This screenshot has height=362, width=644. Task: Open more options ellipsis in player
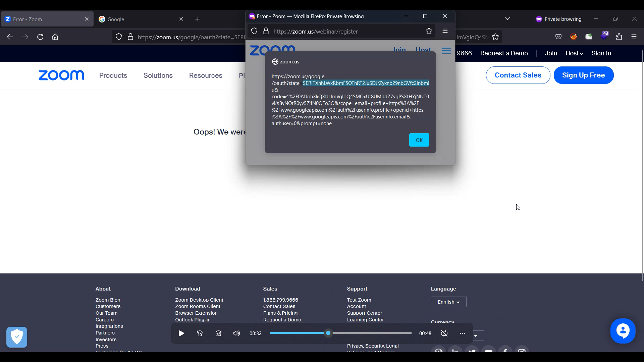coord(462,333)
